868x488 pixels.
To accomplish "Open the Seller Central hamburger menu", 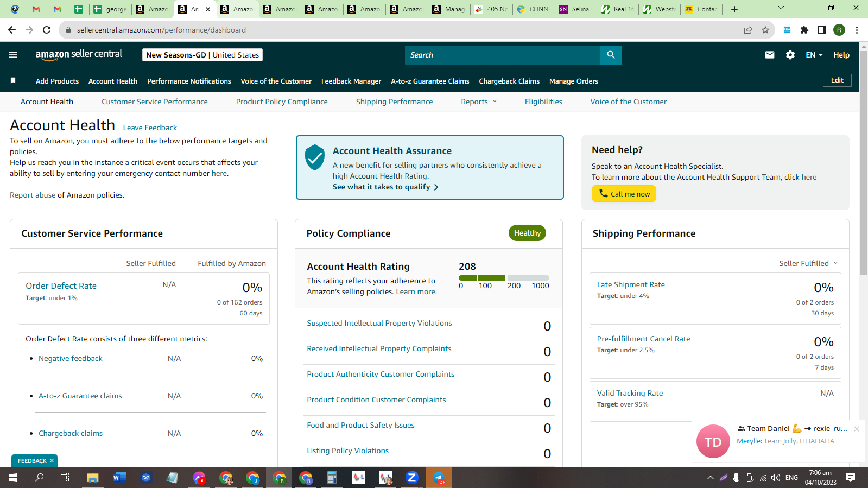I will pyautogui.click(x=13, y=55).
